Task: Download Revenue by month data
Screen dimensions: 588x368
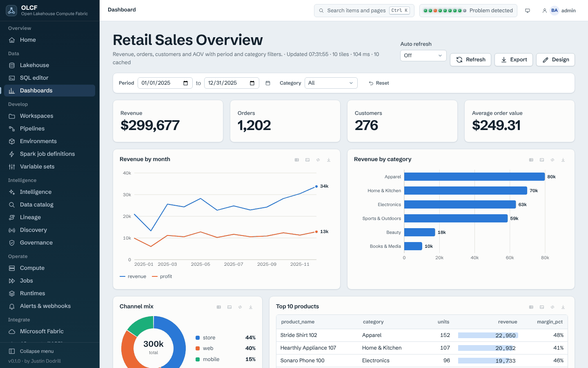Action: [x=329, y=160]
